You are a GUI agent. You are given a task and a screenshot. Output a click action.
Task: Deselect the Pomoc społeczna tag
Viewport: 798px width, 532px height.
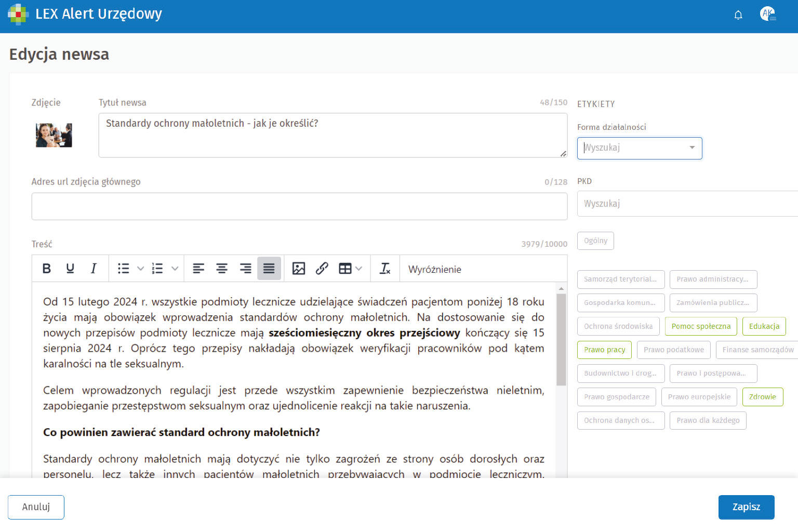700,326
